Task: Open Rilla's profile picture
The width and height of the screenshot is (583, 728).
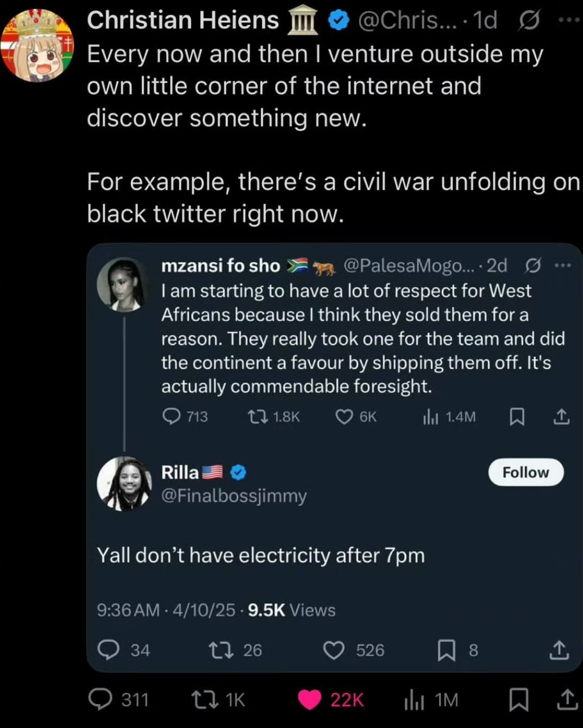Action: tap(124, 484)
